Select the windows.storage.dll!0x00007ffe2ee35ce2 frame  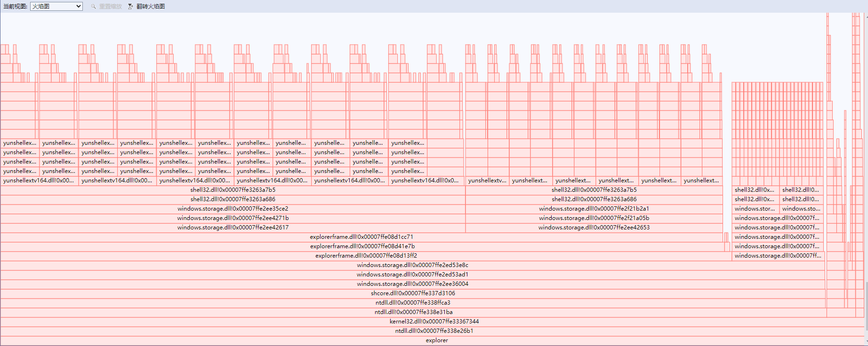point(233,209)
